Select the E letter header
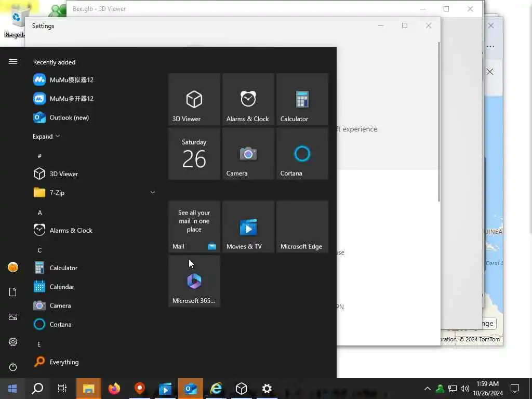Image resolution: width=532 pixels, height=399 pixels. [x=39, y=344]
